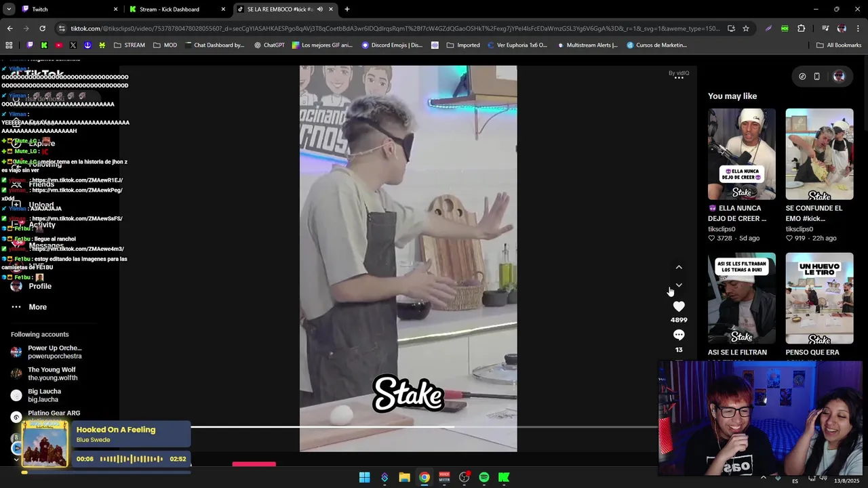
Task: Open the browser extensions puzzle icon
Action: pyautogui.click(x=802, y=28)
